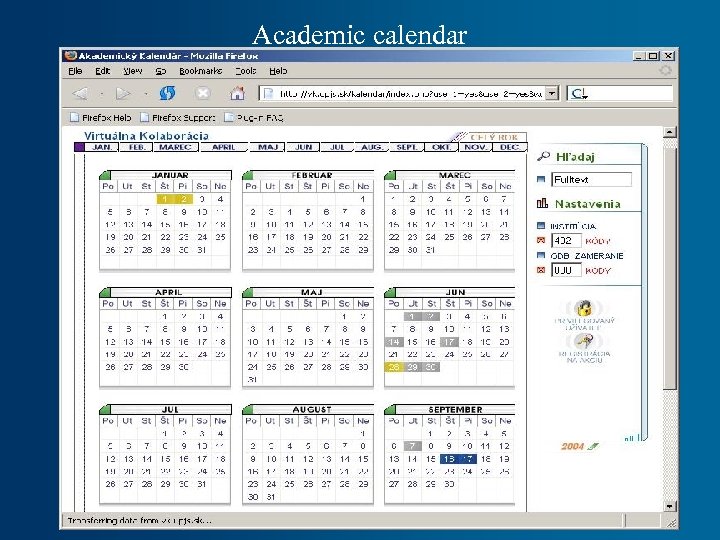Switch to the MAREC month tab
The width and height of the screenshot is (720, 540).
click(175, 147)
